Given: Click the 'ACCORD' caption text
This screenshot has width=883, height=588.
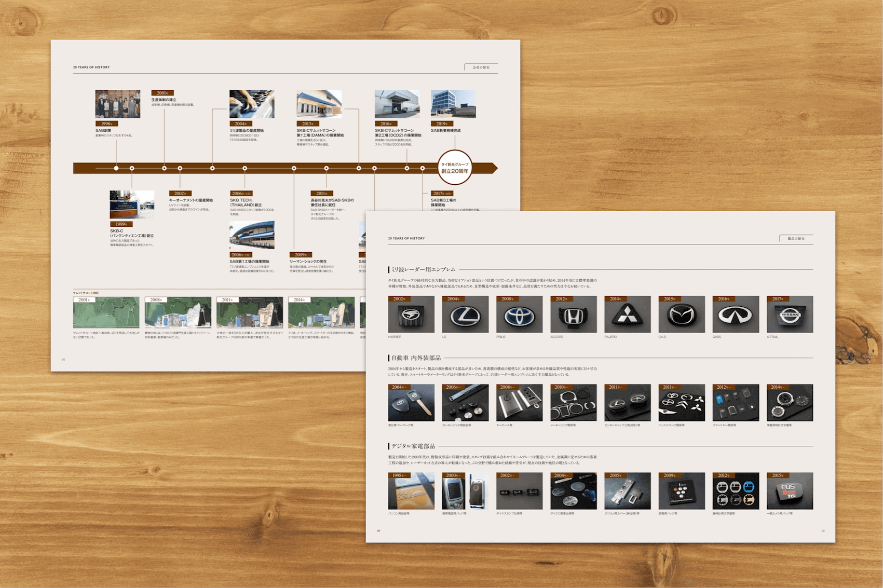Looking at the screenshot, I should 557,337.
